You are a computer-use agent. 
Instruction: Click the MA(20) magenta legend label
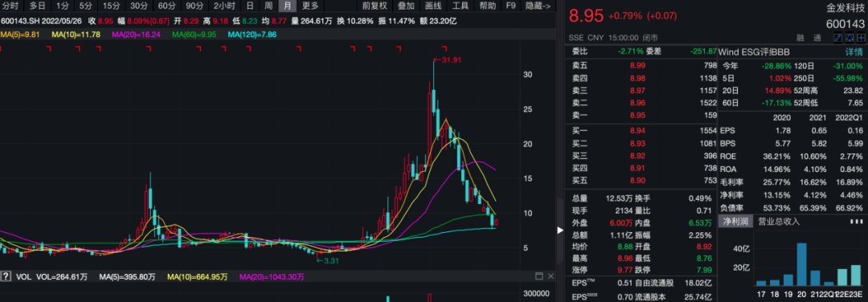click(136, 35)
